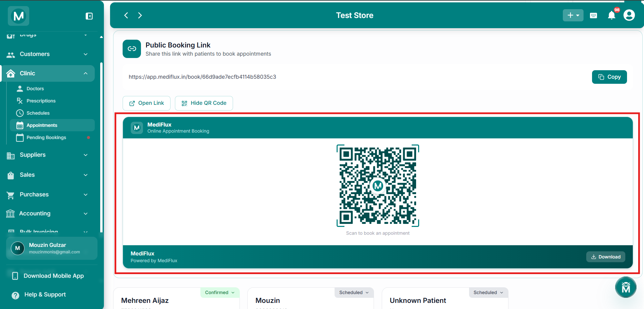Click the Sales bag icon
The height and width of the screenshot is (309, 644).
point(11,175)
